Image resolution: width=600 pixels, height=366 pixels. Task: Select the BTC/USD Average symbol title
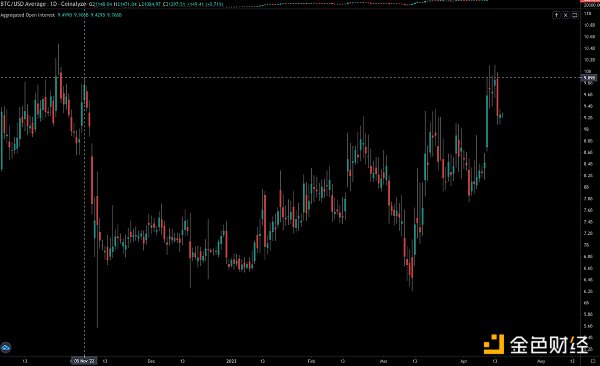23,4
